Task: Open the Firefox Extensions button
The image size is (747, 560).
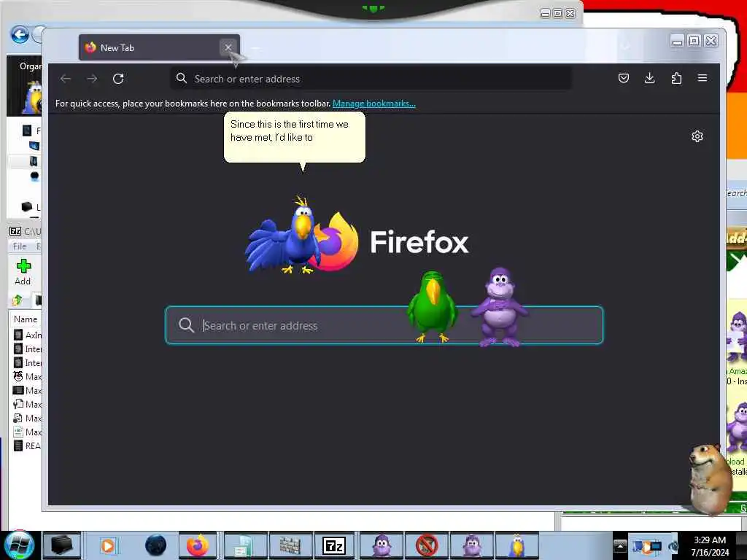Action: 676,78
